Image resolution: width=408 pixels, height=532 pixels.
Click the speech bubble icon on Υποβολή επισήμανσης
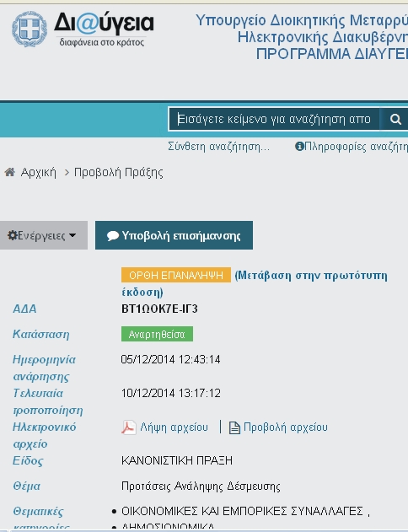coord(113,235)
